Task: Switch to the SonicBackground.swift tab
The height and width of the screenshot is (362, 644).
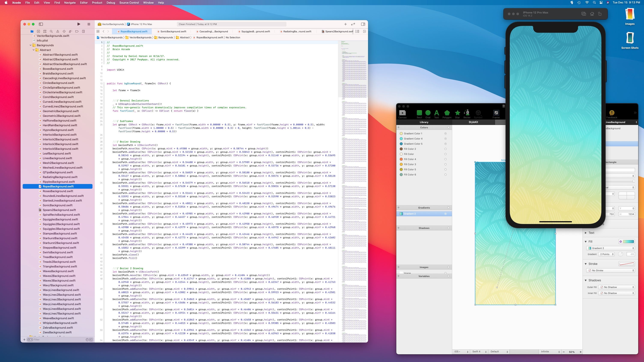Action: pyautogui.click(x=173, y=31)
